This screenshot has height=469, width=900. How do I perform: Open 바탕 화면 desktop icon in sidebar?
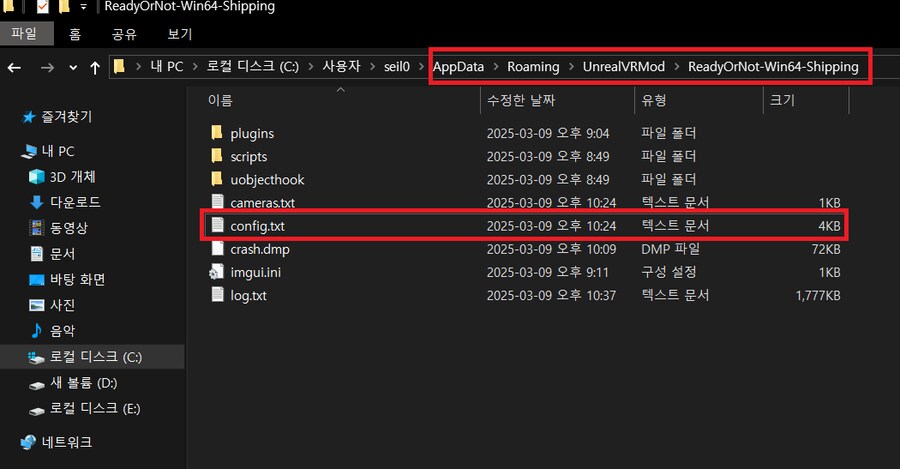(37, 280)
